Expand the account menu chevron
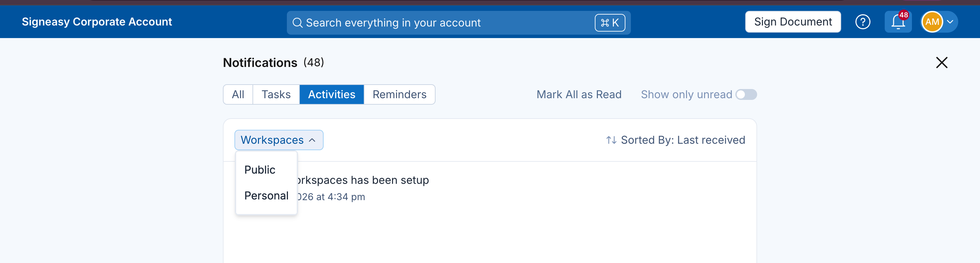 click(950, 22)
